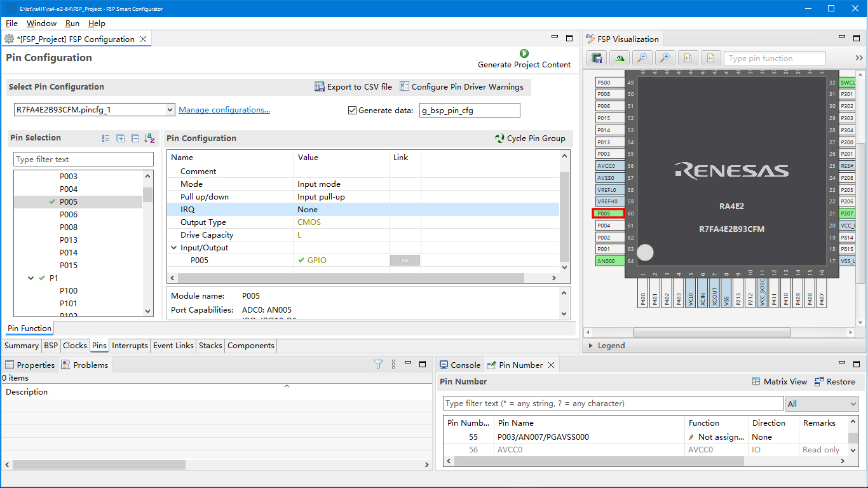This screenshot has width=868, height=488.
Task: Click the horizontal scrollbar under the chip view
Action: (712, 332)
